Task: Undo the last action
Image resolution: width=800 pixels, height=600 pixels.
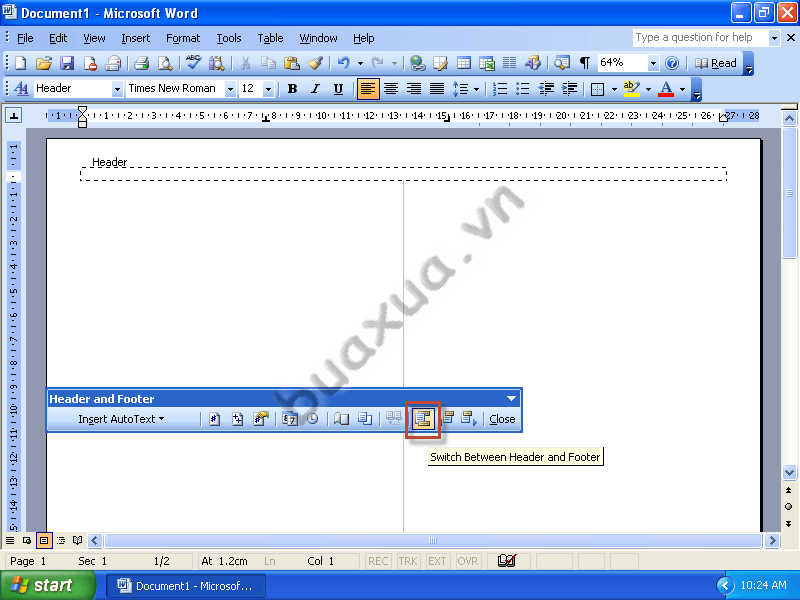Action: pyautogui.click(x=343, y=63)
